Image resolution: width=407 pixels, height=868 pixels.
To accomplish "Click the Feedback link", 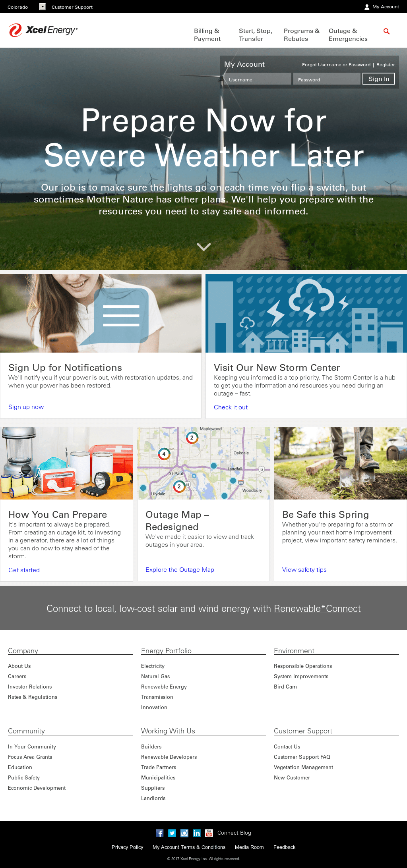I will [x=284, y=847].
